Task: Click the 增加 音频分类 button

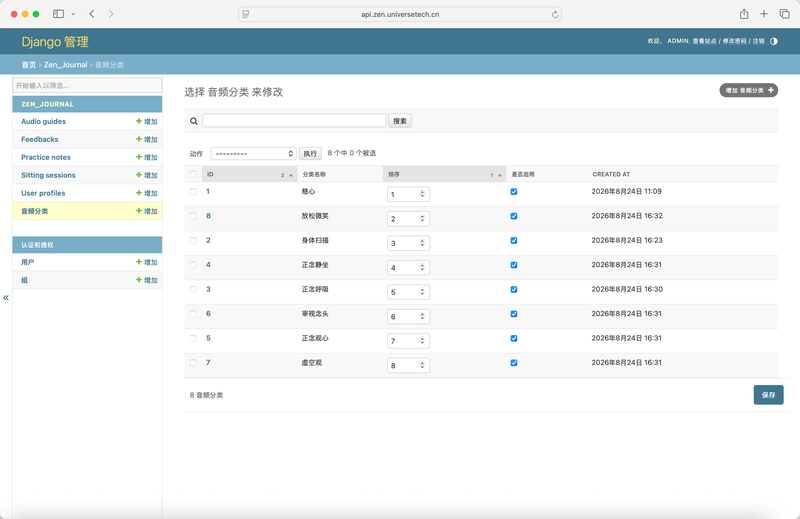Action: pyautogui.click(x=748, y=90)
